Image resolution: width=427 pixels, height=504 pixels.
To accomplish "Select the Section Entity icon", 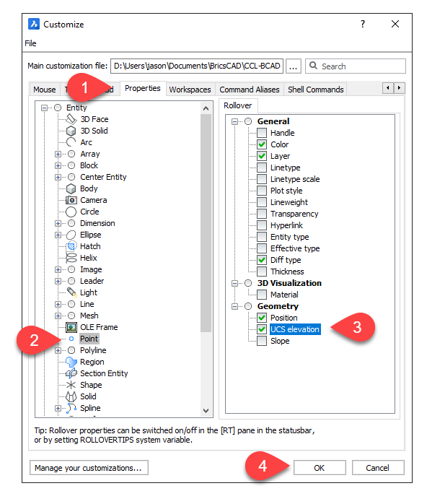I will [x=71, y=373].
